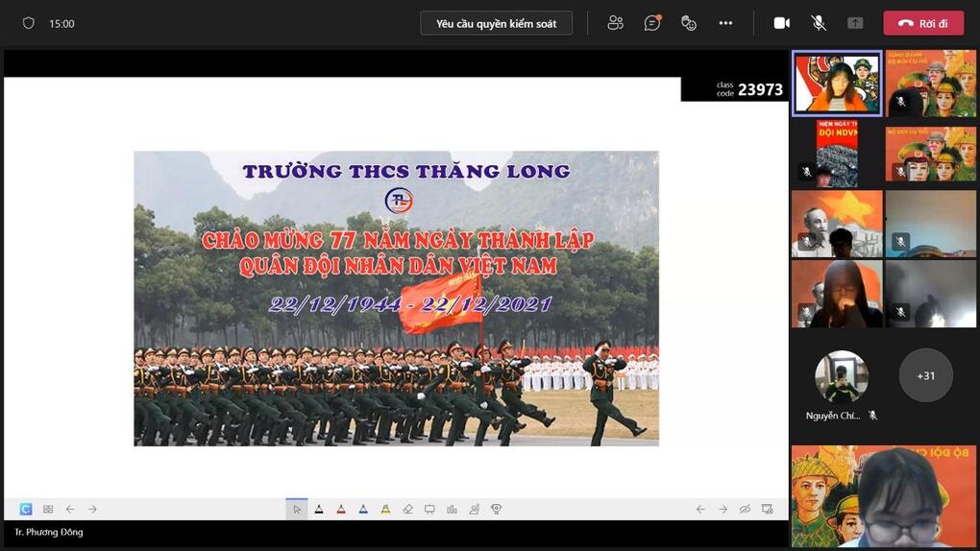The height and width of the screenshot is (551, 980).
Task: Click Nguyễn Chí... participant avatar
Action: pos(842,376)
